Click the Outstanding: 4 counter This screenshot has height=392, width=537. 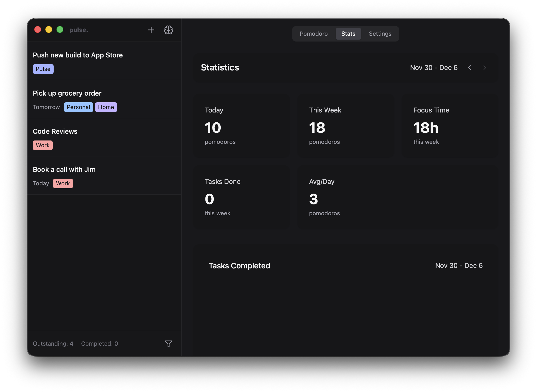coord(53,343)
